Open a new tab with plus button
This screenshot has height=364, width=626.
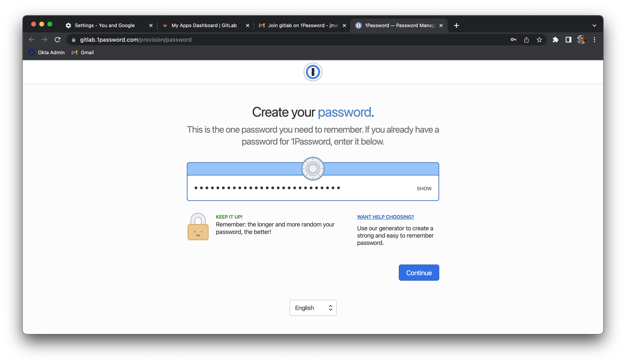click(x=456, y=25)
